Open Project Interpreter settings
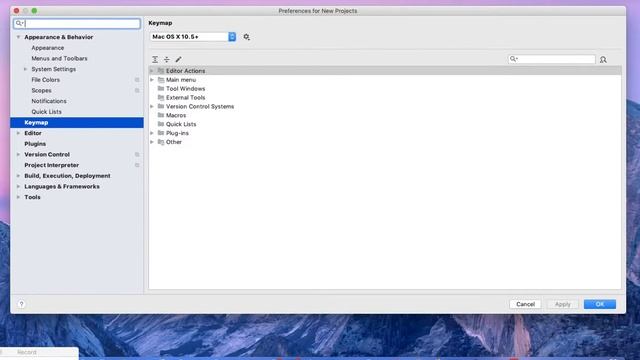 51,165
